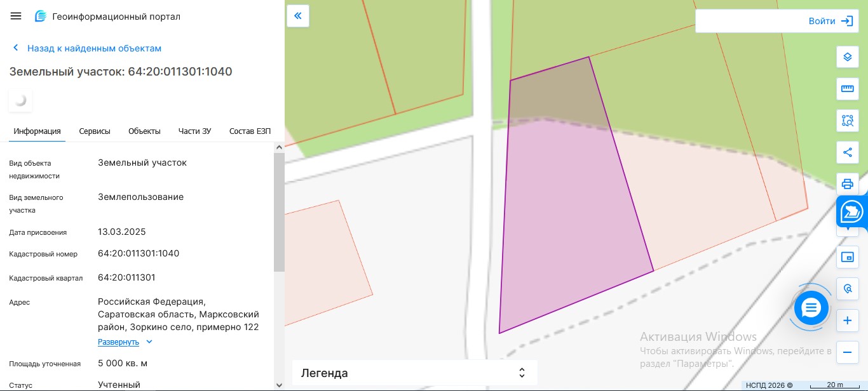Open the map layers tool
Viewport: 868px width, 391px height.
(x=847, y=57)
